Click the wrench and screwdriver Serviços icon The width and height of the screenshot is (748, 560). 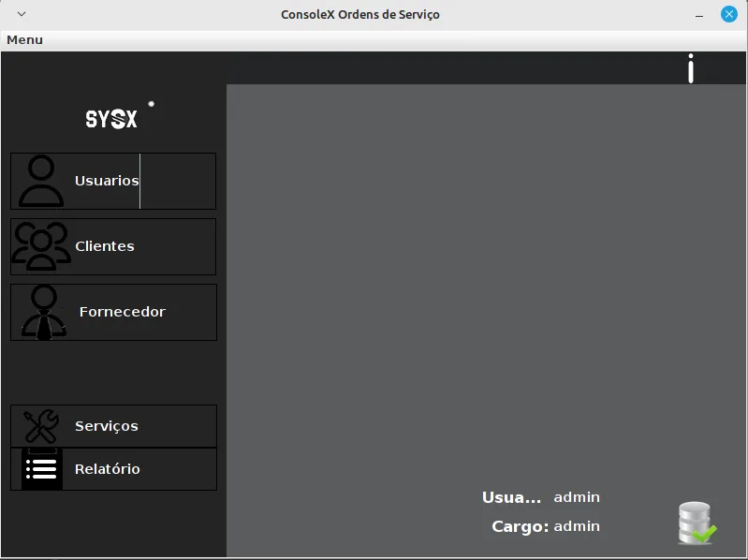[x=41, y=426]
